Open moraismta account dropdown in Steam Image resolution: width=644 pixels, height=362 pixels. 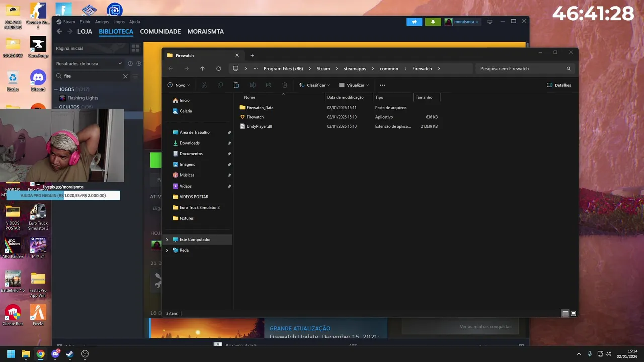pos(462,22)
